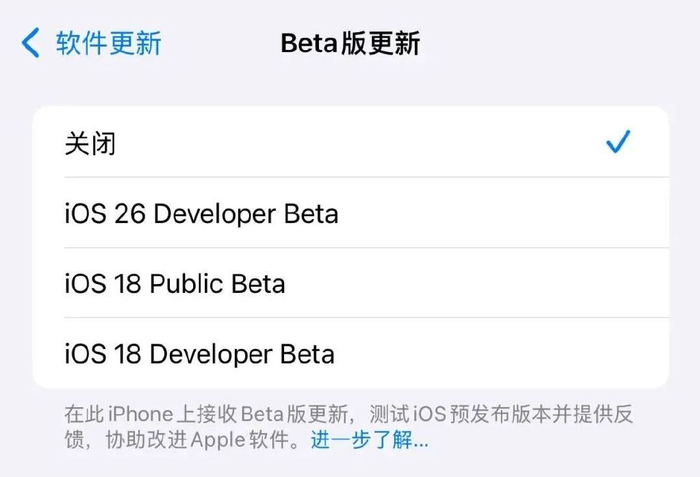Click the word 关闭 in the list
Viewport: 700px width, 477px height.
click(90, 143)
